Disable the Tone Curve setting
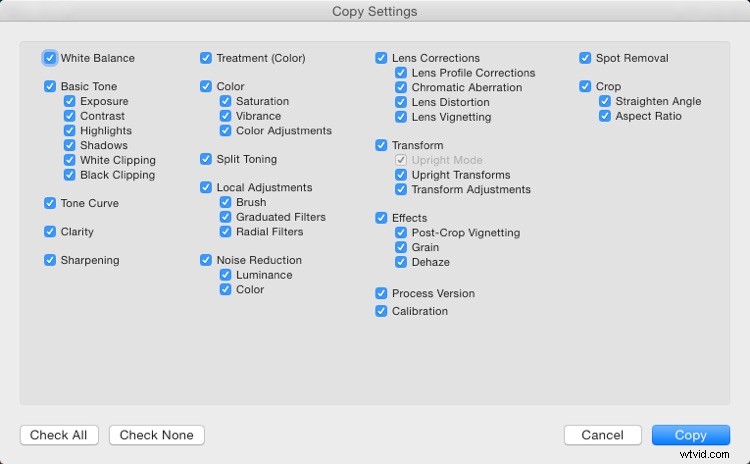The image size is (750, 464). coord(50,203)
